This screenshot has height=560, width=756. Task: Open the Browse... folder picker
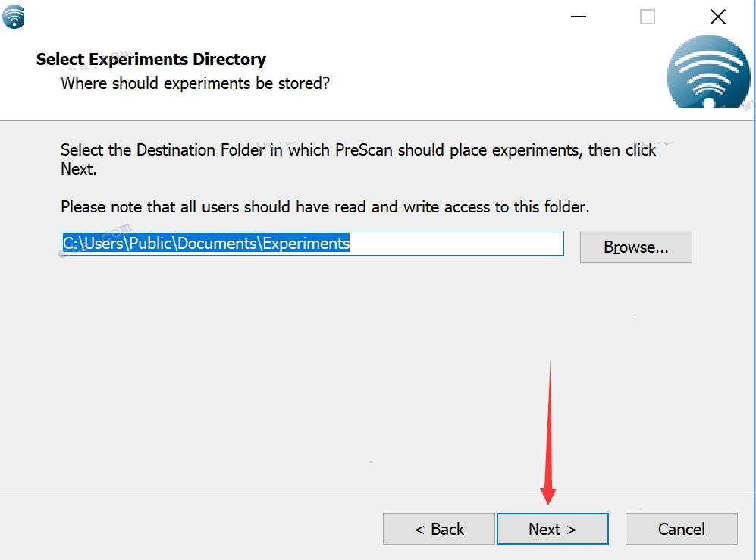pyautogui.click(x=635, y=247)
